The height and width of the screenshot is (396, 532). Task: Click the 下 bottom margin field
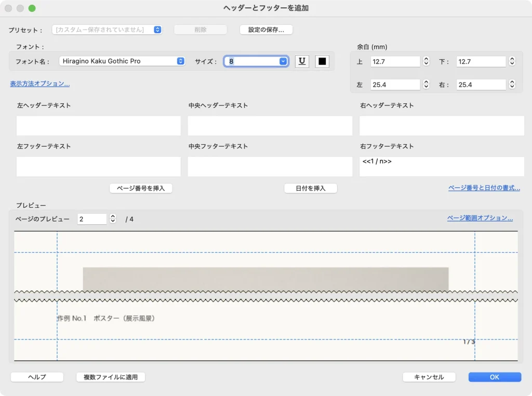(481, 61)
